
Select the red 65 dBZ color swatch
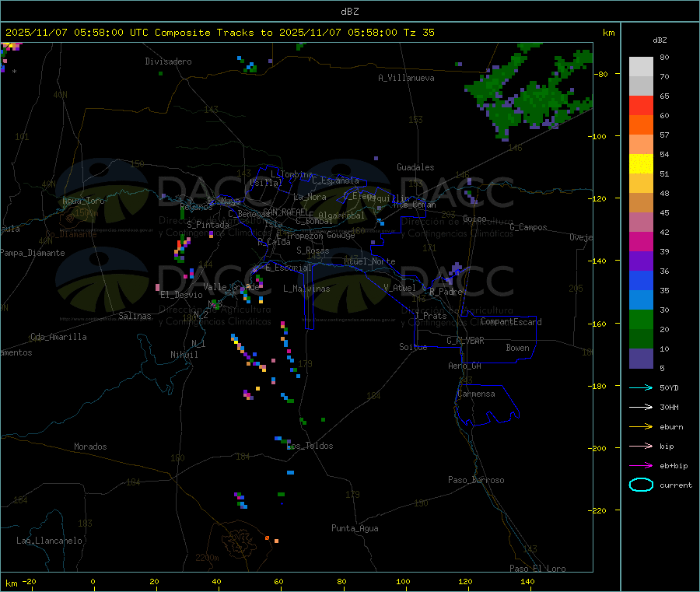point(641,105)
